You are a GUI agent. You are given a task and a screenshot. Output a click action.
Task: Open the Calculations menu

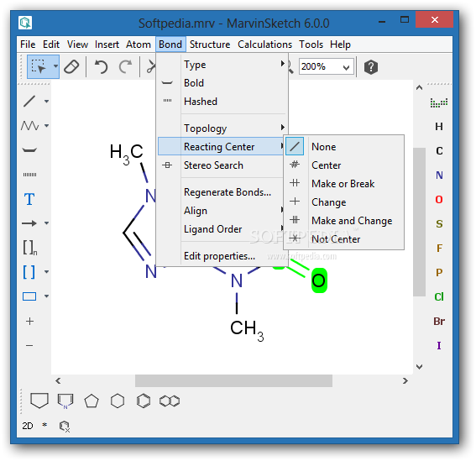(264, 45)
